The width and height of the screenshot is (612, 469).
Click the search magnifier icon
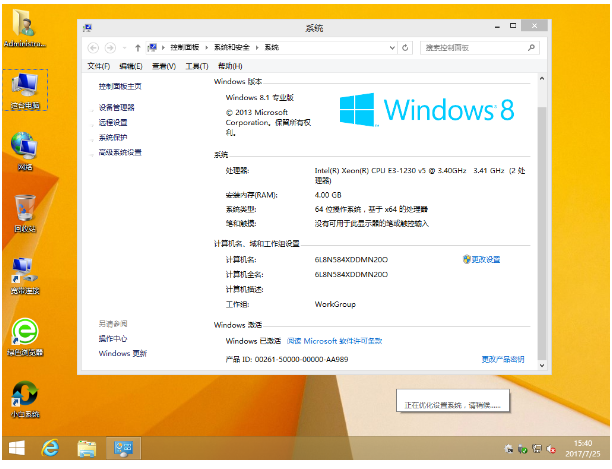[x=531, y=48]
